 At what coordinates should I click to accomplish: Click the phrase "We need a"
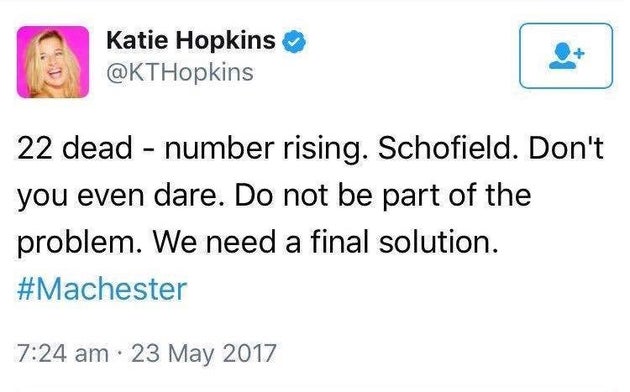tap(226, 243)
